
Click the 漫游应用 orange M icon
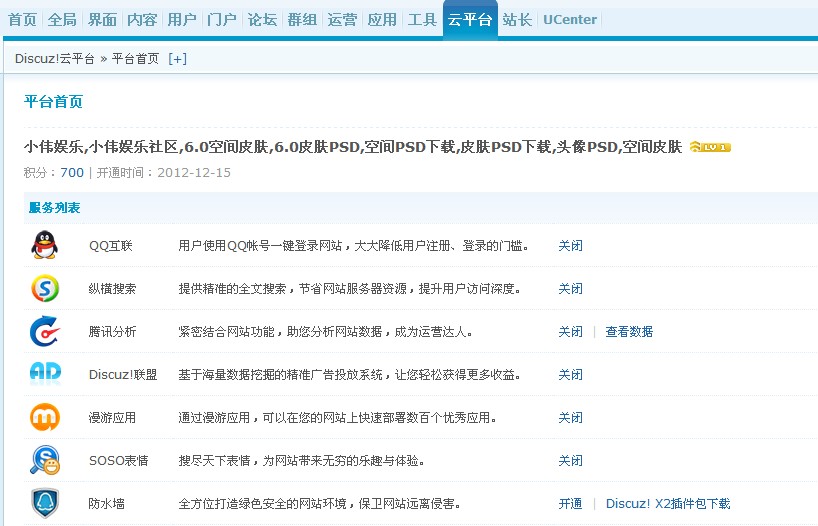(45, 417)
